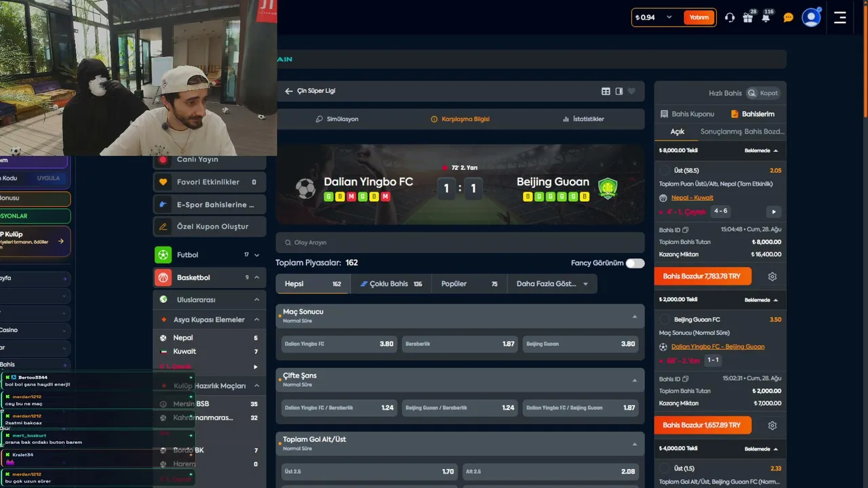Switch to the İstatistikler tab
The width and height of the screenshot is (868, 488).
[583, 119]
